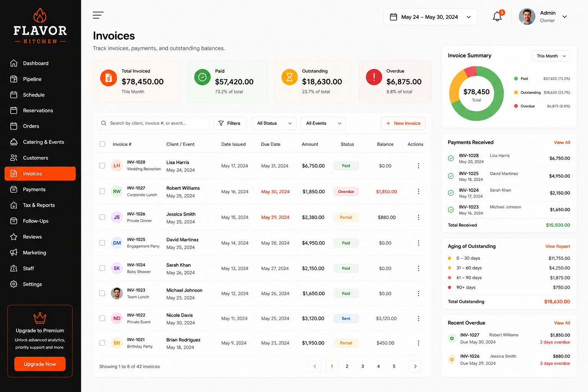This screenshot has width=588, height=392.
Task: Navigate to Payments page
Action: 40,189
